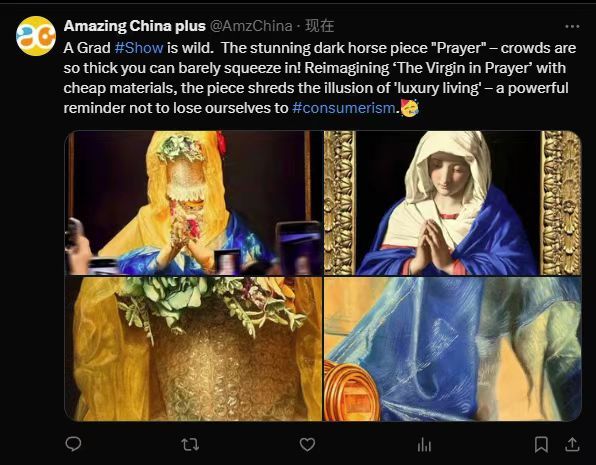
Task: Visit the @AmzChina handle
Action: pyautogui.click(x=251, y=26)
